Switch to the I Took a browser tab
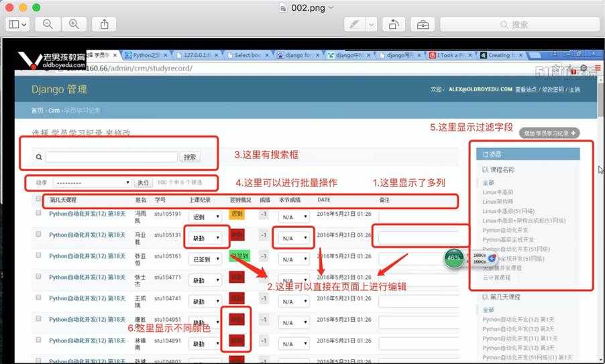605x364 pixels. pyautogui.click(x=451, y=56)
